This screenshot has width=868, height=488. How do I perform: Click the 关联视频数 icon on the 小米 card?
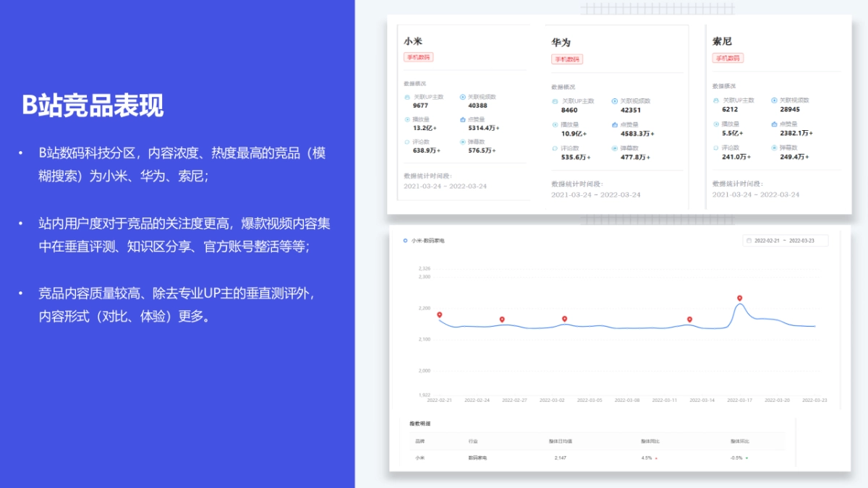462,98
